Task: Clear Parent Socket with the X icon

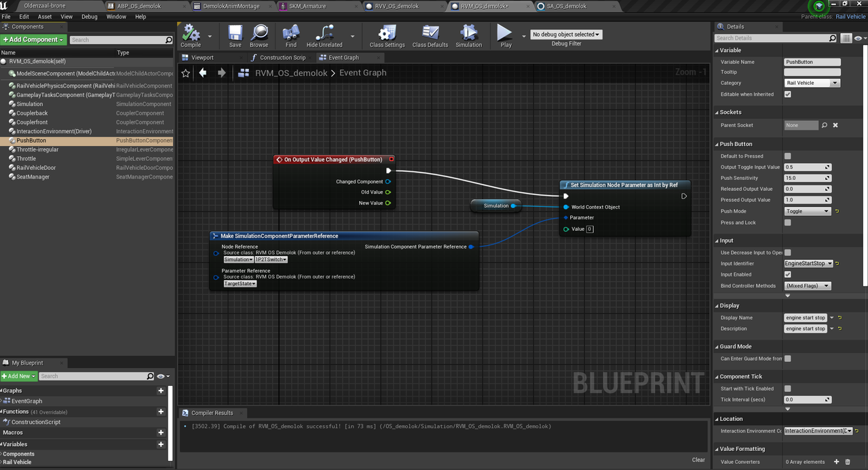Action: 835,125
